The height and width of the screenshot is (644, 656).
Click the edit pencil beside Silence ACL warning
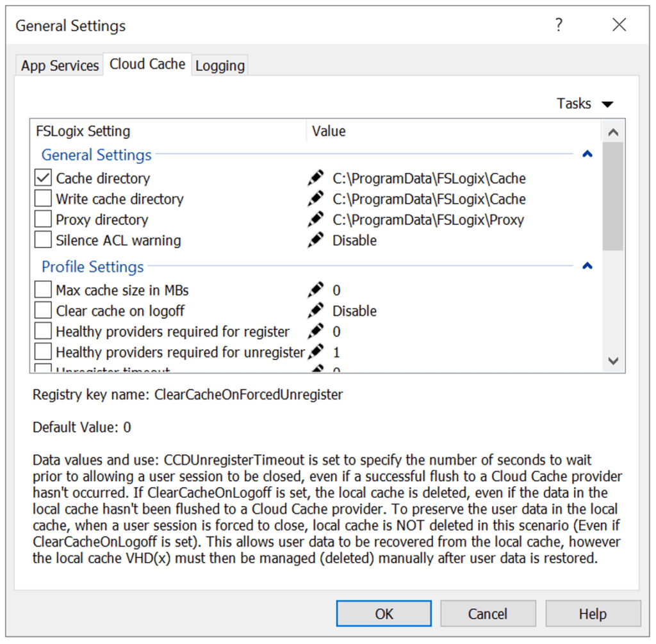click(315, 240)
